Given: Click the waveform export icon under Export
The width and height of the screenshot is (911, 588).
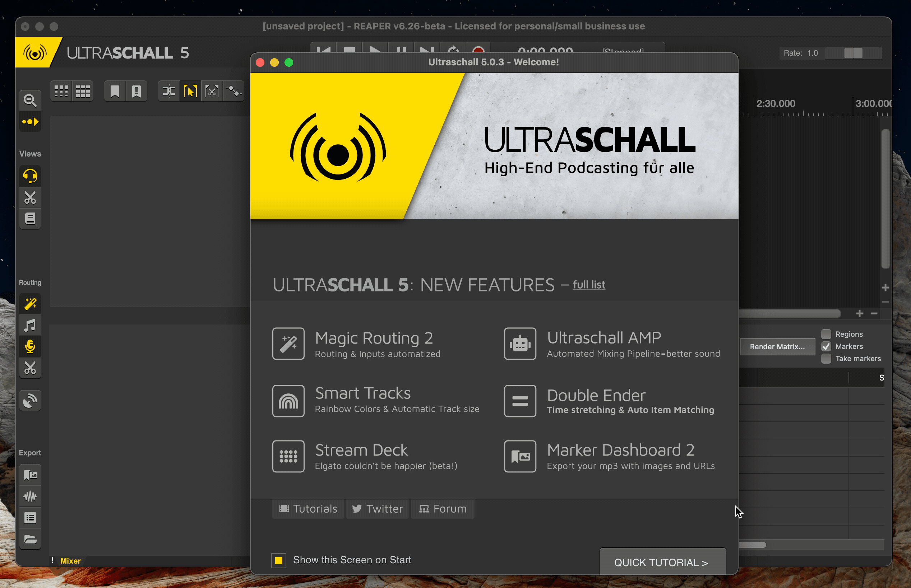Looking at the screenshot, I should point(30,496).
